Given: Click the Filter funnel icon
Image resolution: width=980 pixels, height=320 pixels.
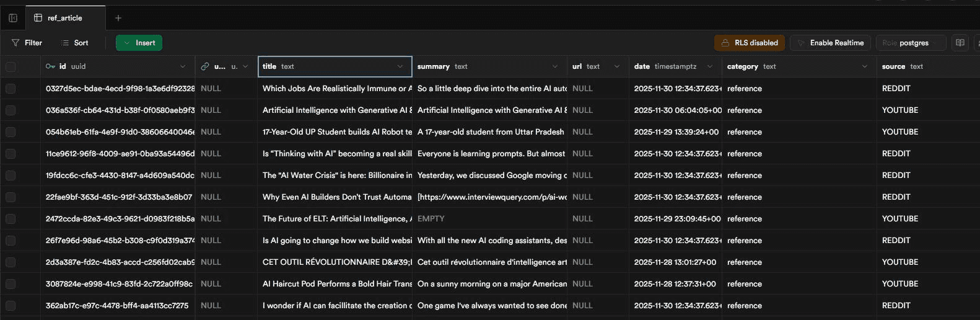Looking at the screenshot, I should [x=15, y=43].
